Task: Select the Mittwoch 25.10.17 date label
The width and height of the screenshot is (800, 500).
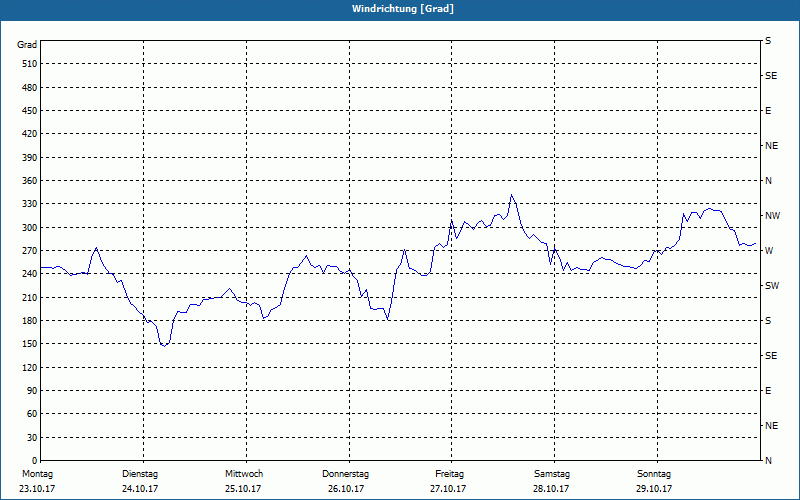Action: [x=243, y=481]
